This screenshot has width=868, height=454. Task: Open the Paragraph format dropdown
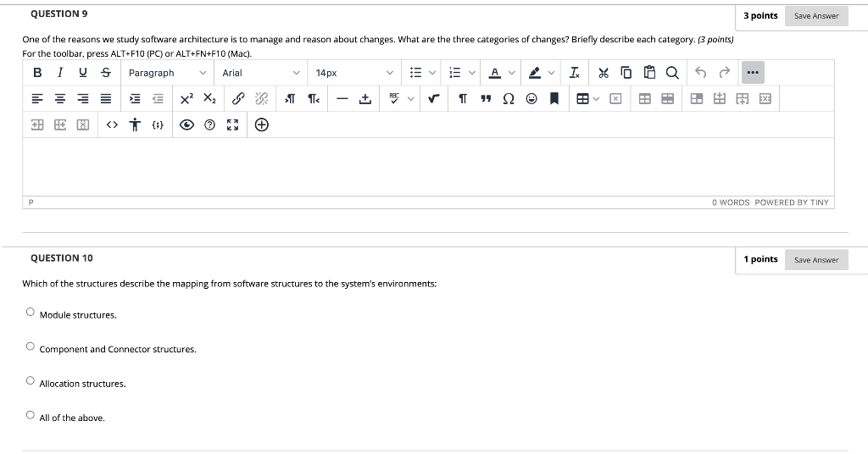[167, 73]
